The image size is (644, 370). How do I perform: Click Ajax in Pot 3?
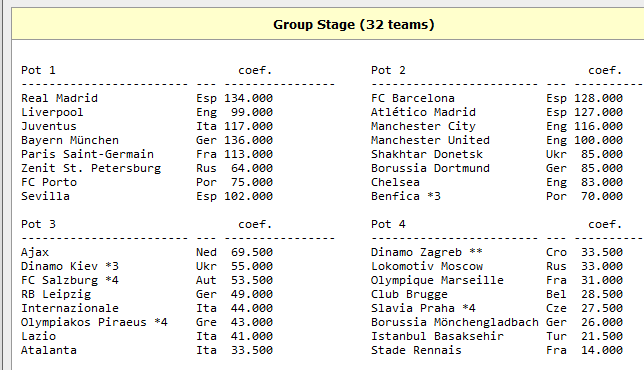point(35,252)
